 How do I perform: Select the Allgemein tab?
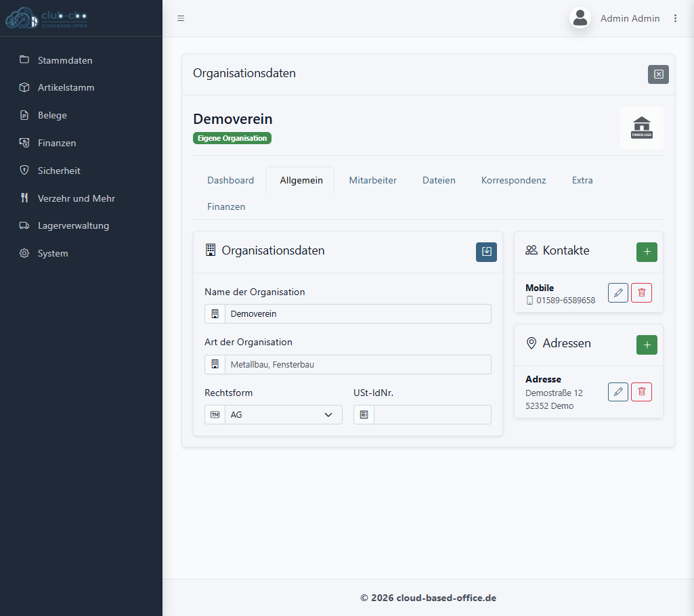(301, 180)
